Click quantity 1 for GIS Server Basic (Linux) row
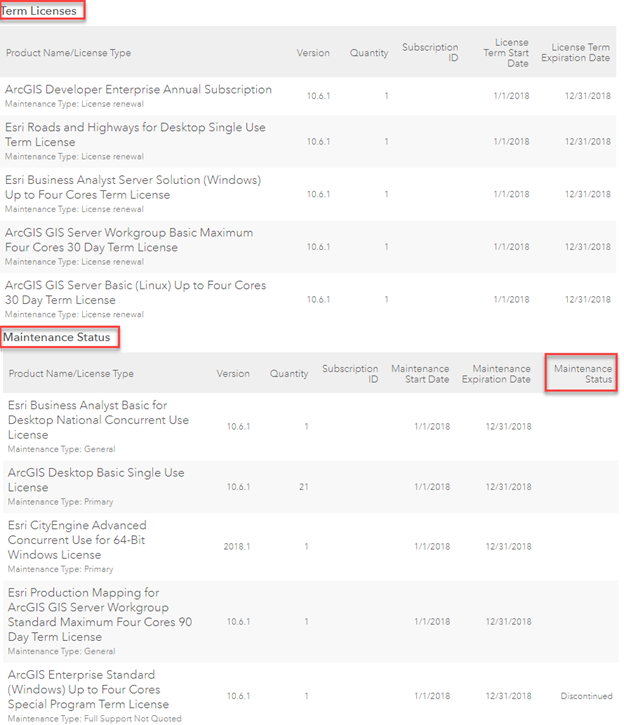 click(x=386, y=300)
